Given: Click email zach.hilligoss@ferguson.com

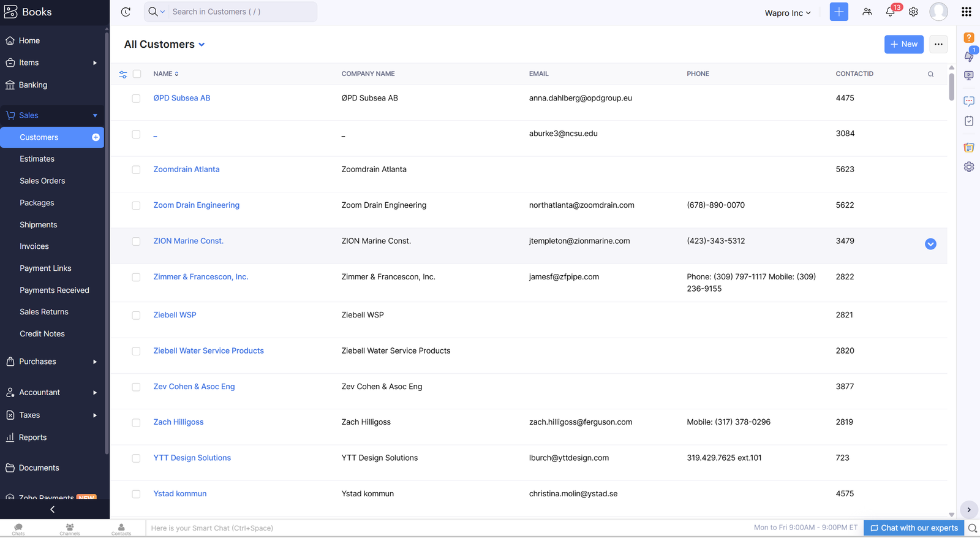Looking at the screenshot, I should tap(581, 422).
